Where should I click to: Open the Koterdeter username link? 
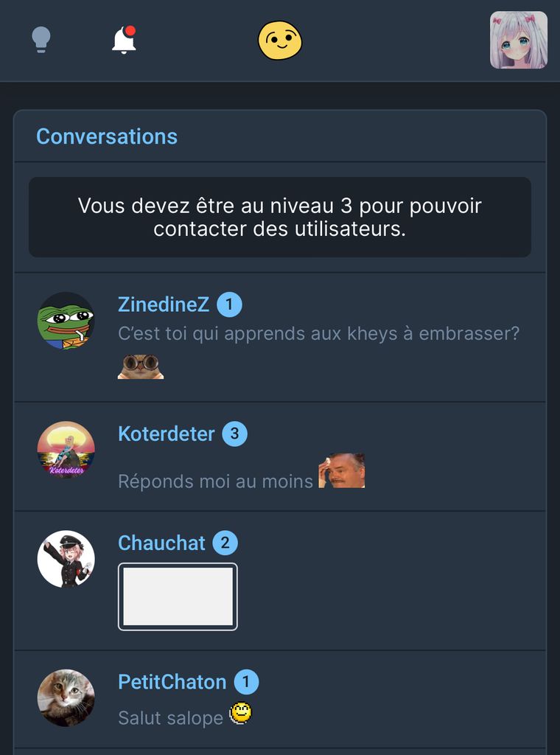point(167,434)
